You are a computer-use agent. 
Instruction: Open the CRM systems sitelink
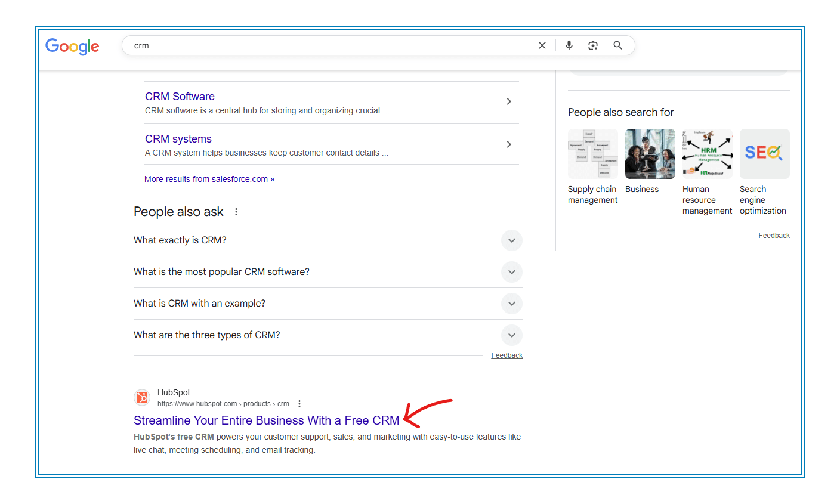click(x=178, y=139)
